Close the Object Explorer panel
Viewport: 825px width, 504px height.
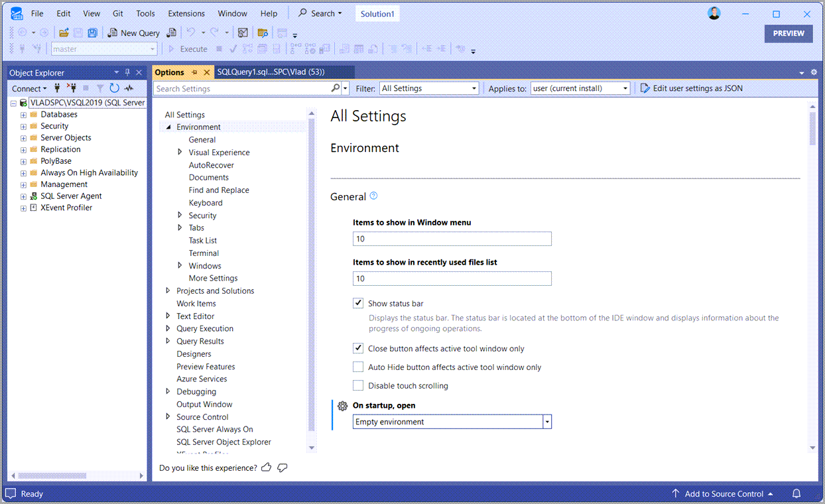click(139, 72)
